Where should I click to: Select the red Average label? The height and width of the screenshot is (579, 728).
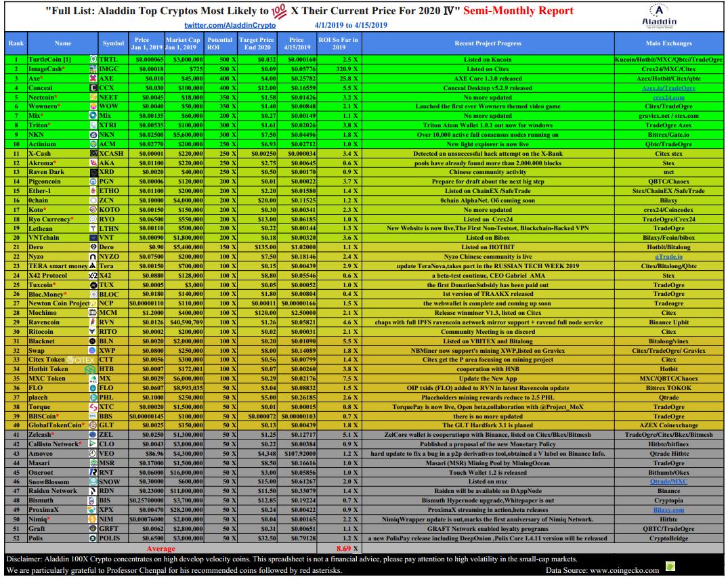click(x=160, y=549)
